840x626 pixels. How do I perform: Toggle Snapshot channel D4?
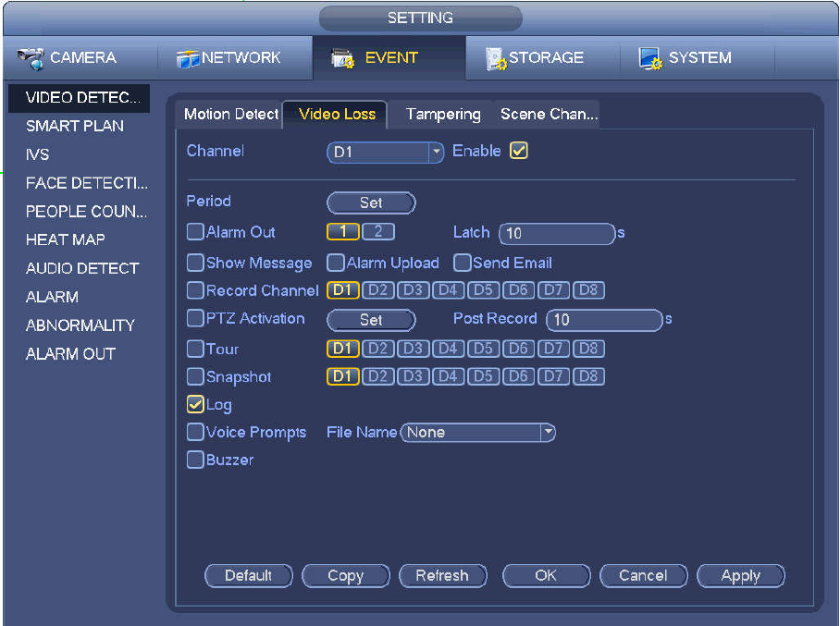(x=448, y=376)
